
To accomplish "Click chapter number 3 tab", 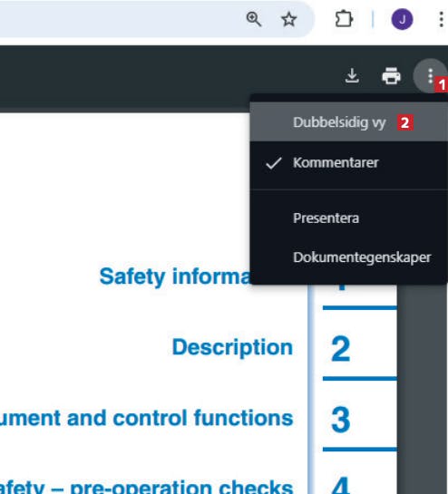I will point(341,420).
